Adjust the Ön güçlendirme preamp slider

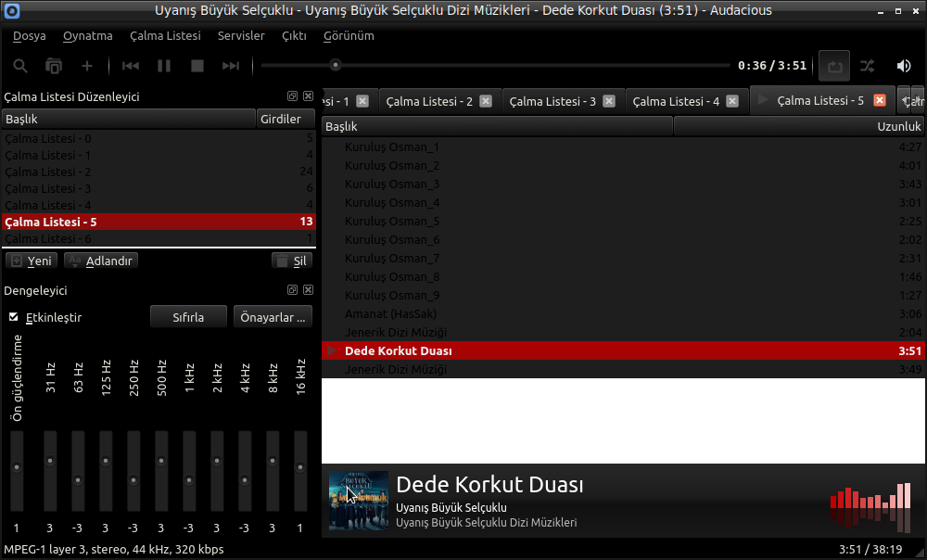pos(17,471)
